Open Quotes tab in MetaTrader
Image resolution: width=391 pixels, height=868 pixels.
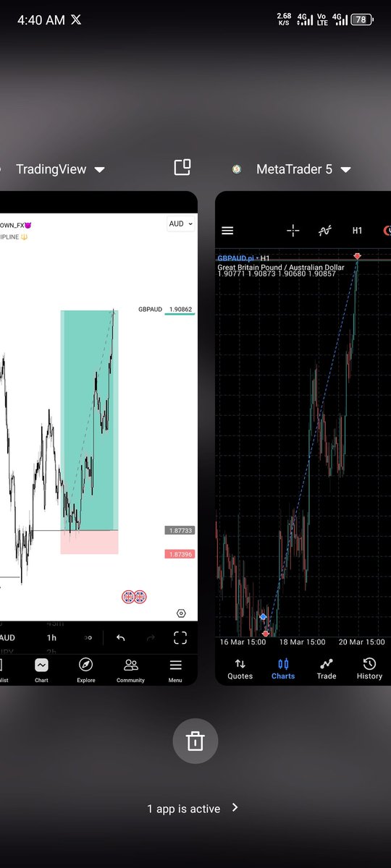(x=240, y=668)
